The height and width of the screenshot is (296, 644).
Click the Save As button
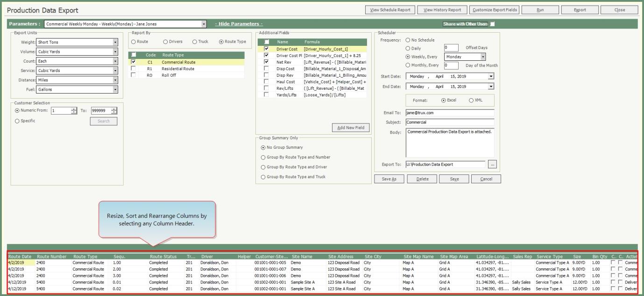point(389,179)
